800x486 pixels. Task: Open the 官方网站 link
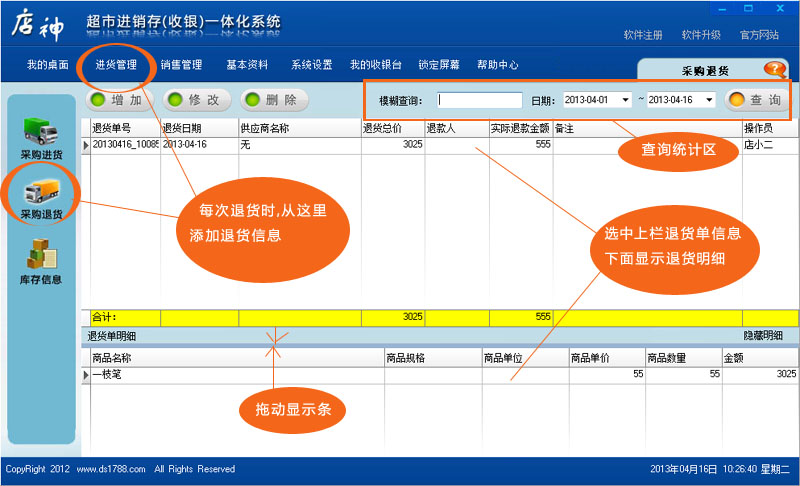[759, 35]
